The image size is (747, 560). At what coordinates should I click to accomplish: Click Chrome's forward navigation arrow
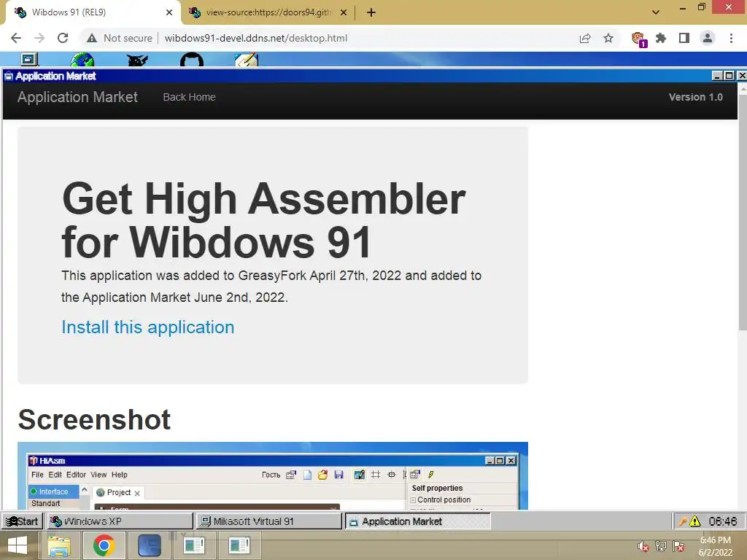pyautogui.click(x=39, y=38)
